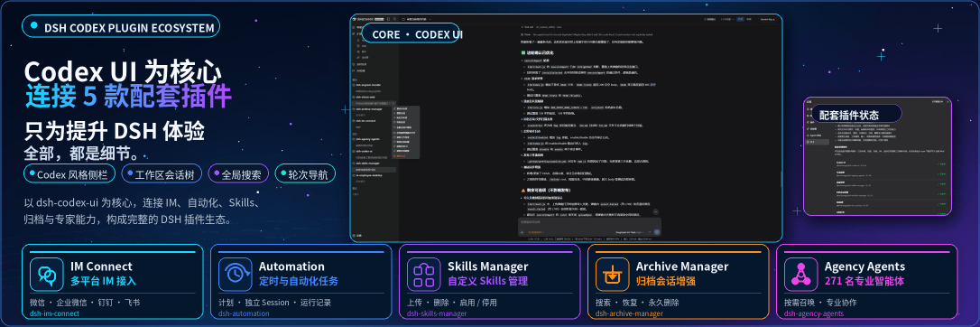Click the dsh-agency-agents row in plugin status list
The height and width of the screenshot is (327, 980).
coord(891,174)
